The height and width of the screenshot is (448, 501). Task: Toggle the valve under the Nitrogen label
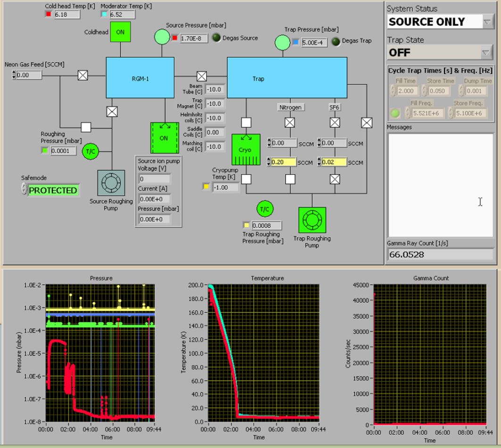coord(290,123)
